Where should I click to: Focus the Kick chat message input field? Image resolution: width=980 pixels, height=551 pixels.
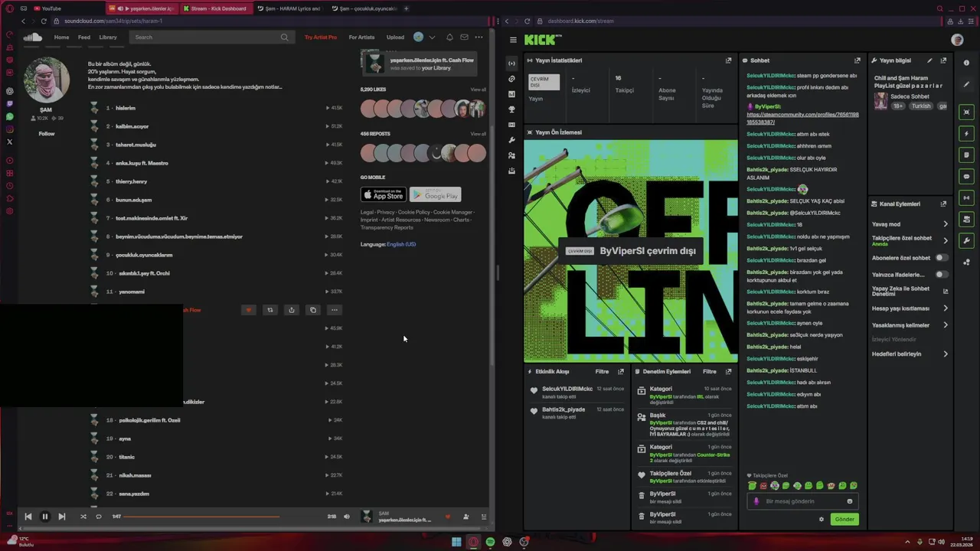click(802, 501)
